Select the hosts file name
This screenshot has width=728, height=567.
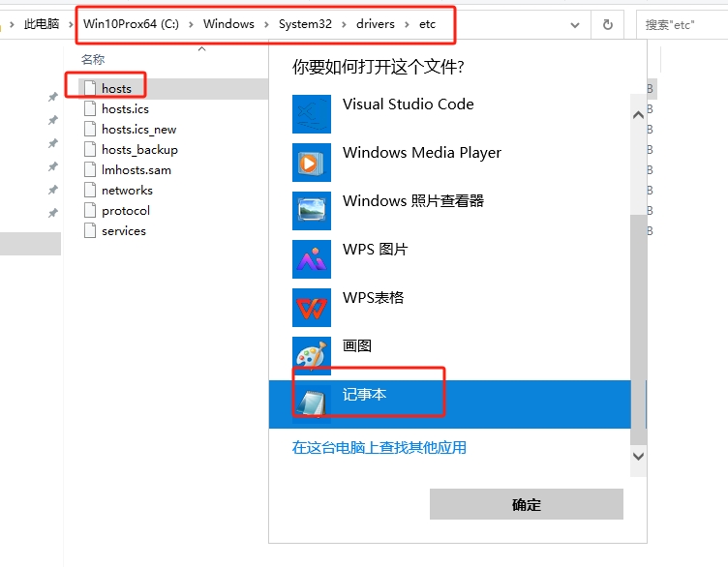(116, 89)
